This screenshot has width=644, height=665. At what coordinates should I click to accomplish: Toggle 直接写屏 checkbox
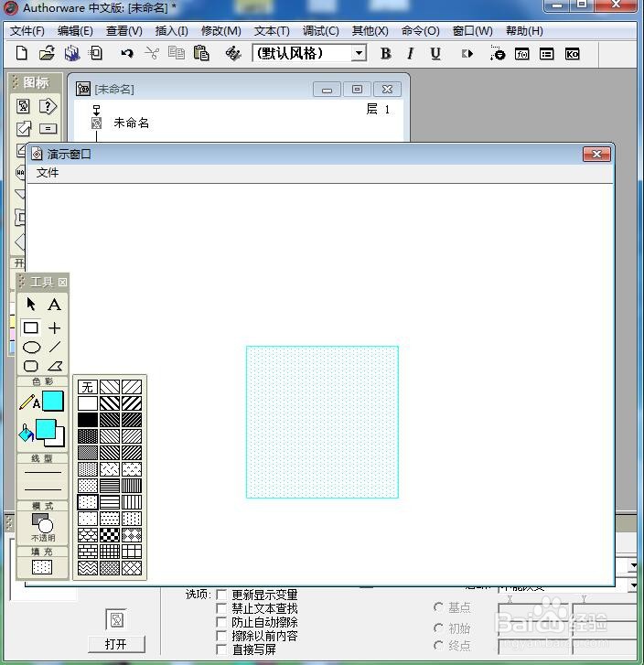pyautogui.click(x=221, y=649)
